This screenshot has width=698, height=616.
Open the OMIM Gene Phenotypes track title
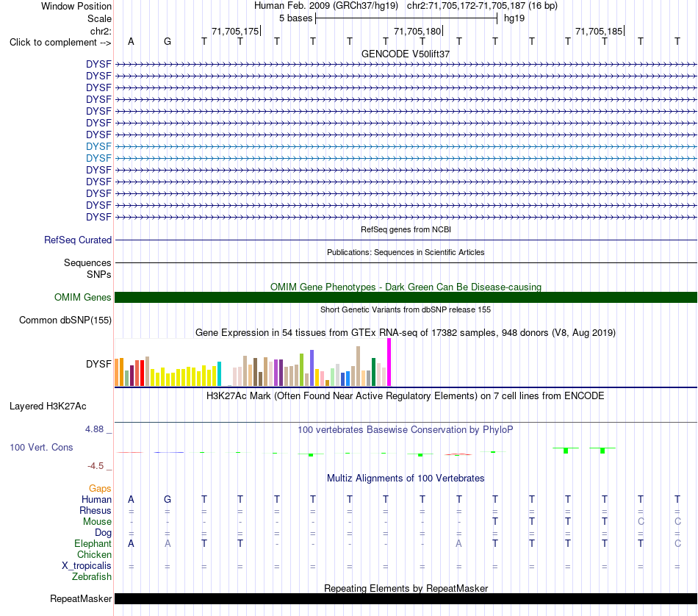click(406, 287)
